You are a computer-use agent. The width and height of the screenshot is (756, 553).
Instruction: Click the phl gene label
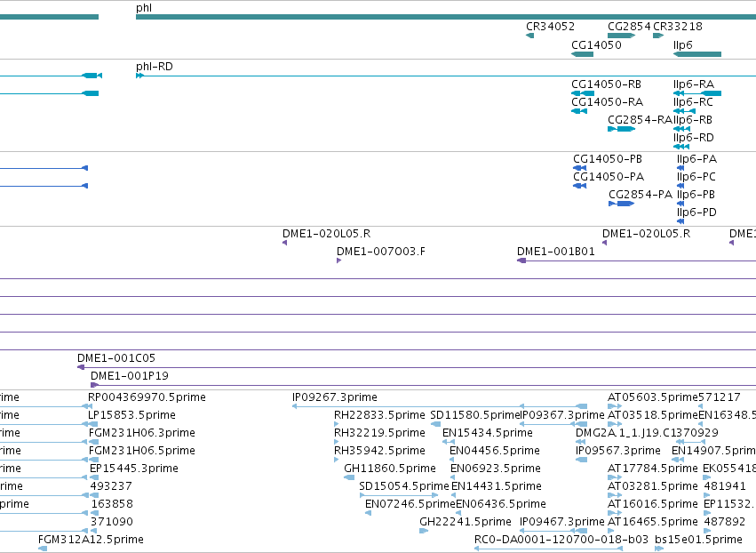point(144,8)
